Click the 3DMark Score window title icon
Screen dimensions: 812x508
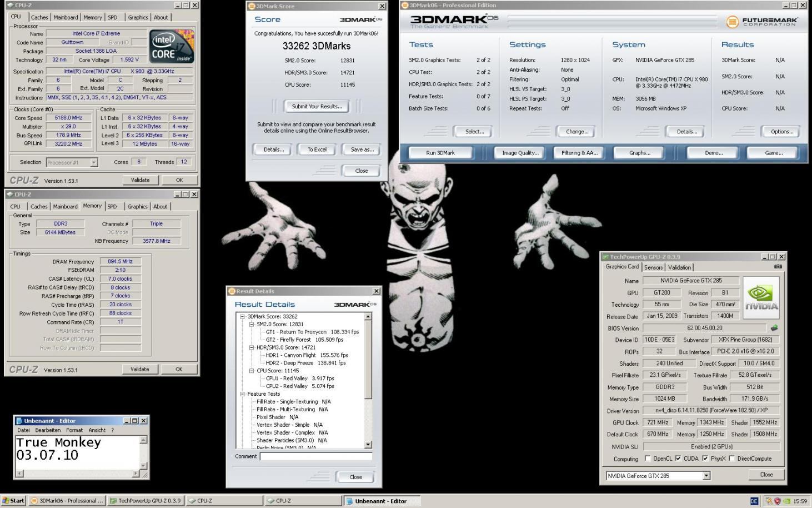point(252,6)
